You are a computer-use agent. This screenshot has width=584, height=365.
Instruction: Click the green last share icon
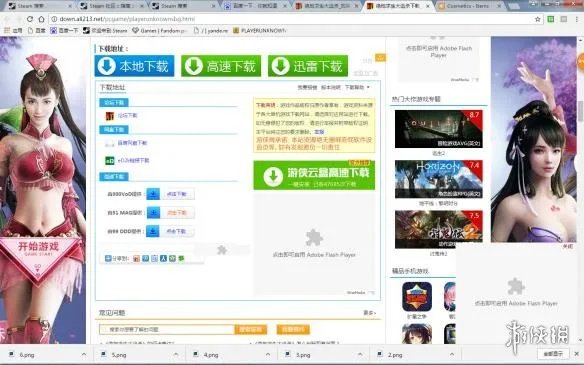(181, 258)
